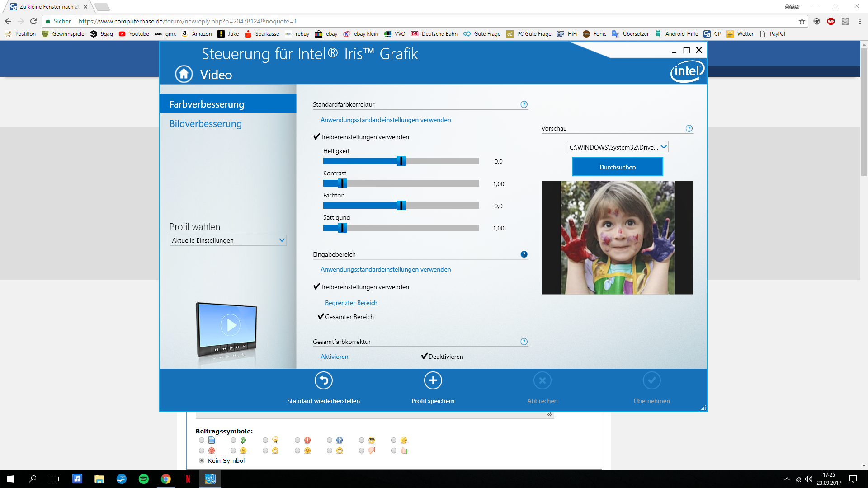Click Anwendungsstandardeinstellungen verwenden under Standardfarbkorrektur

tap(385, 120)
